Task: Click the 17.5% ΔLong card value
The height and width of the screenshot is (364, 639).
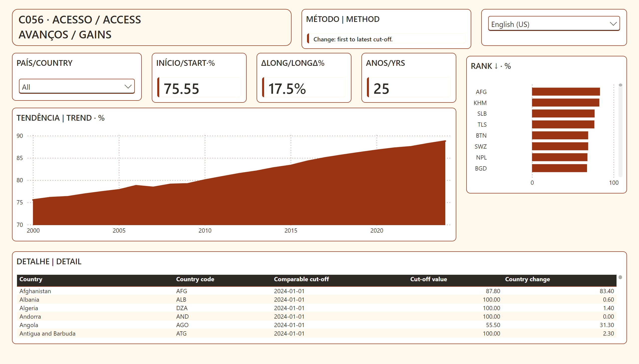Action: click(x=287, y=89)
